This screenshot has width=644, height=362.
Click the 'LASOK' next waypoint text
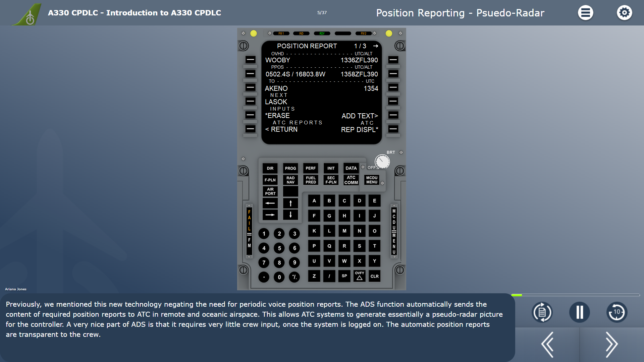(276, 102)
